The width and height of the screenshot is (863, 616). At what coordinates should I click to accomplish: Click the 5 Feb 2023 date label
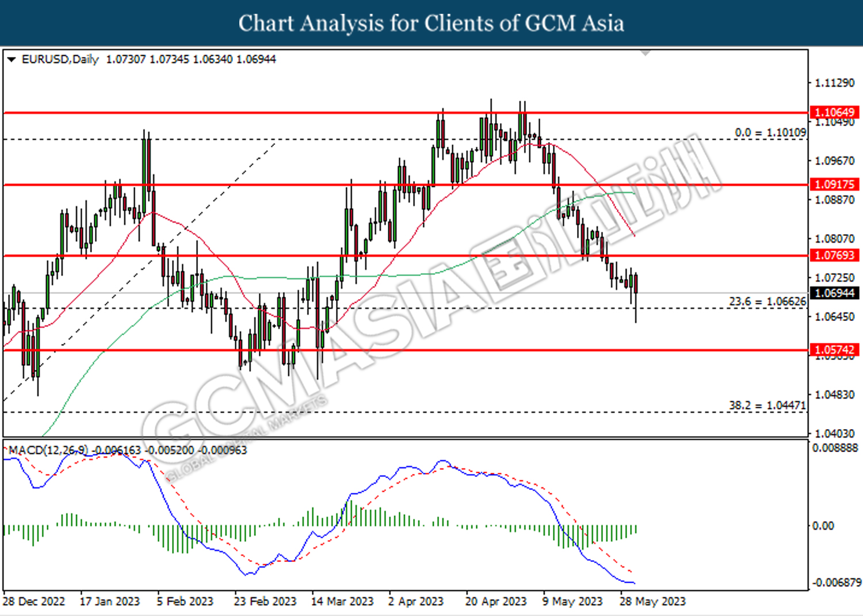[185, 602]
